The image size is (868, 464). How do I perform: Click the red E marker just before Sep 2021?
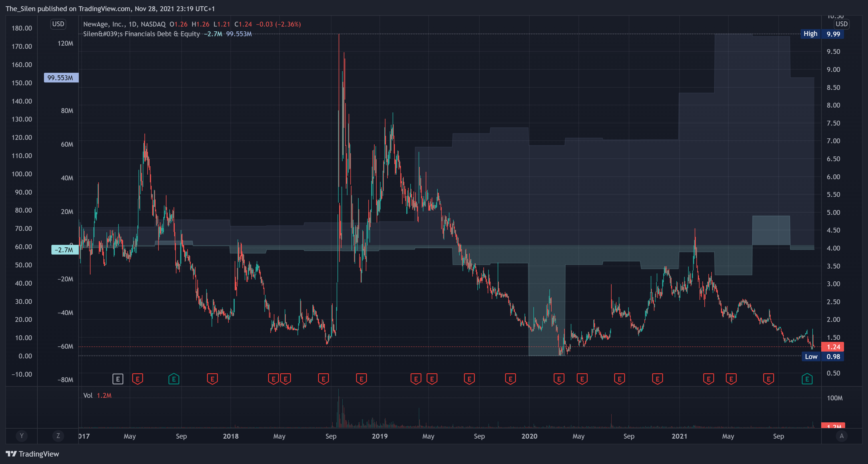[769, 379]
